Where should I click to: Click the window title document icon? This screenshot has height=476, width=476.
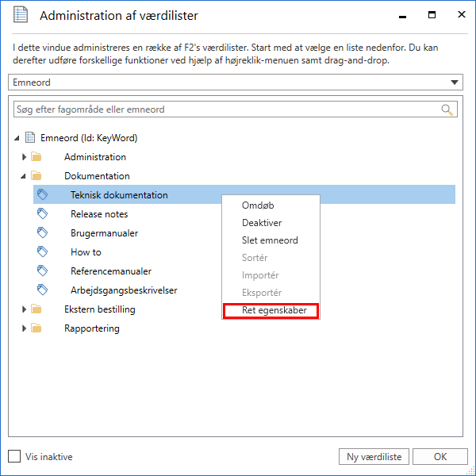pyautogui.click(x=21, y=15)
